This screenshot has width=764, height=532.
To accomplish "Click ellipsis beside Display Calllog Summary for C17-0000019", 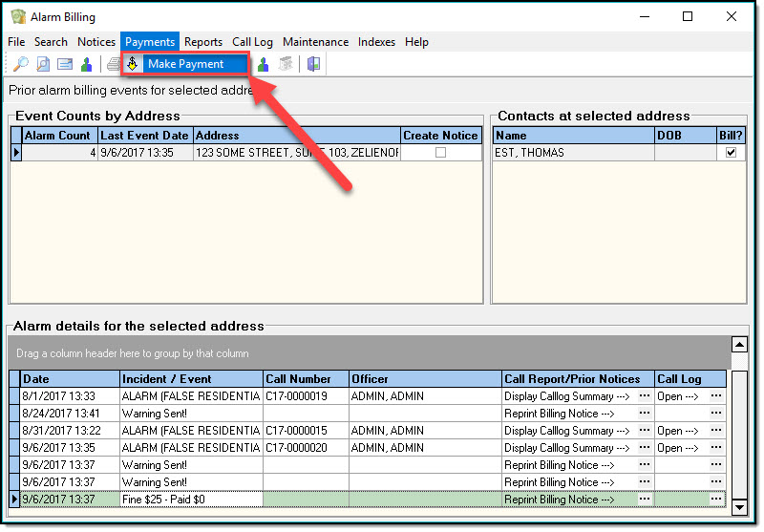I will point(644,396).
